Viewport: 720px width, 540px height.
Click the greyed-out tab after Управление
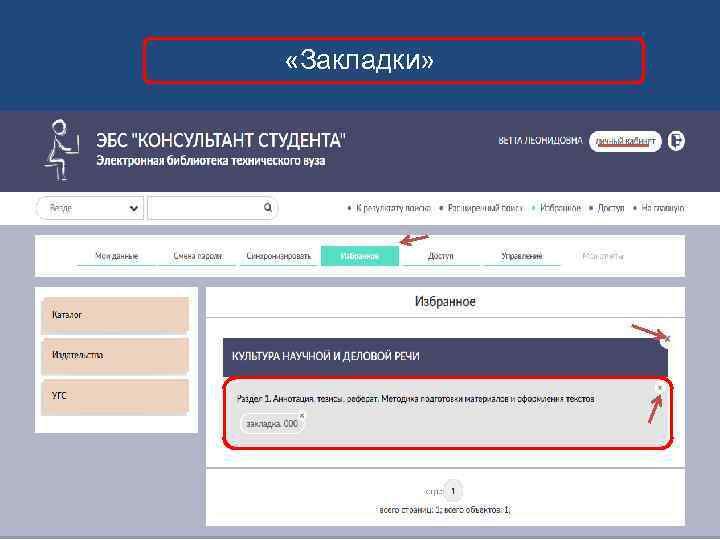(602, 256)
